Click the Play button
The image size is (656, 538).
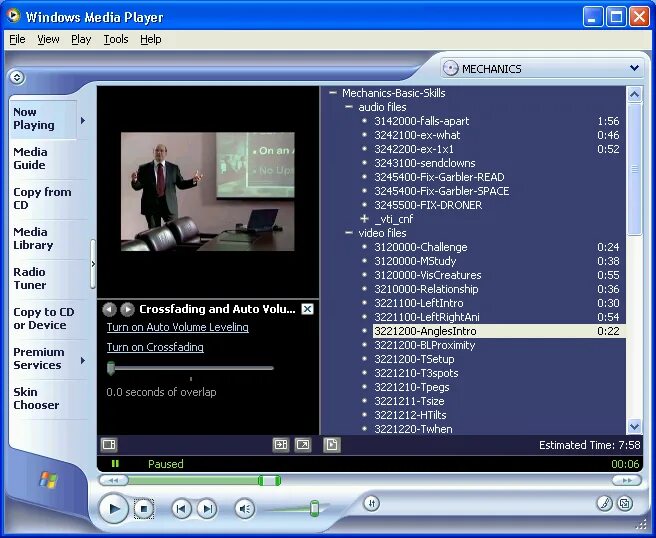click(x=114, y=509)
